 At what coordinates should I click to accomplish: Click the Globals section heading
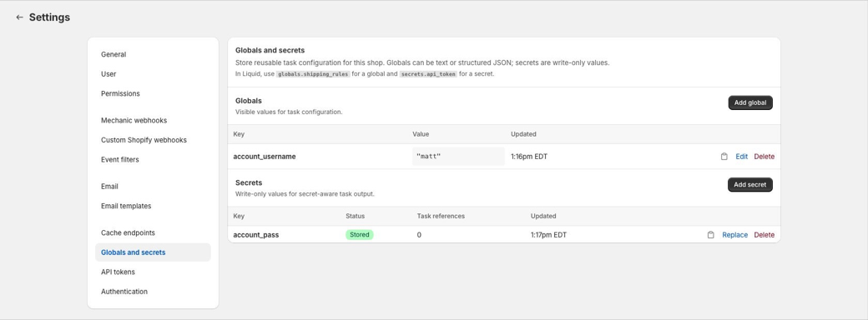coord(249,101)
